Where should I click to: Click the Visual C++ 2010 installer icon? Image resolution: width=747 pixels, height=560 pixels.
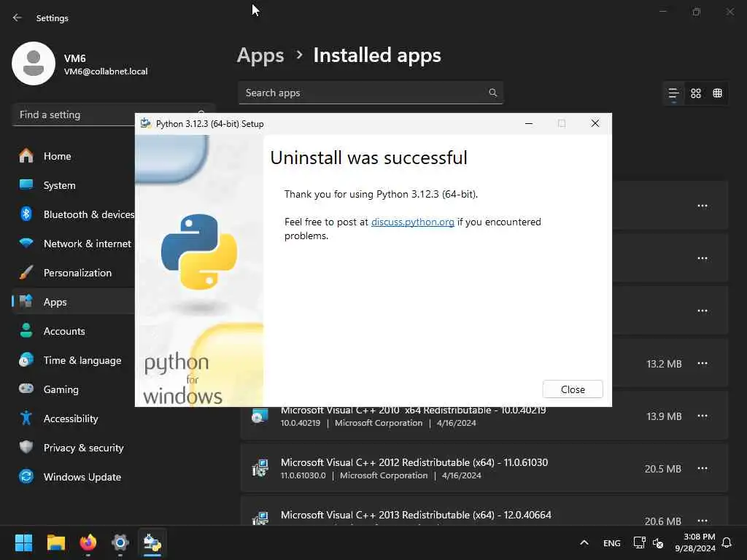[260, 416]
